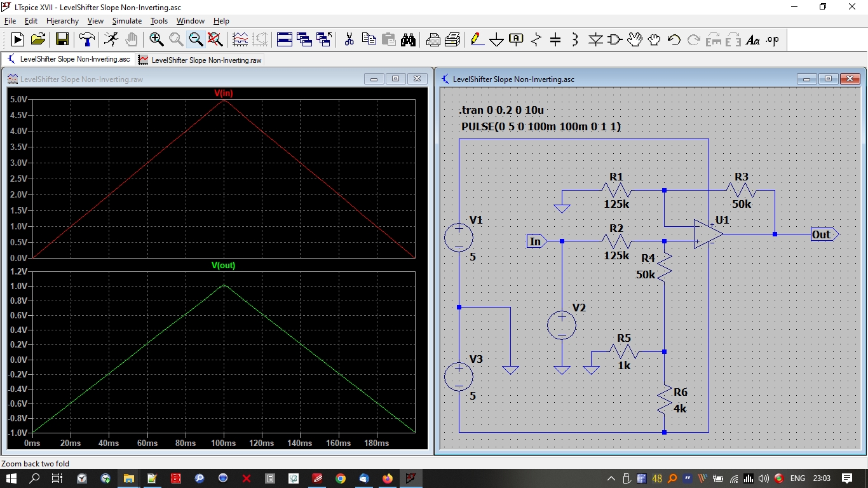Open the Hierarchy menu

click(62, 21)
